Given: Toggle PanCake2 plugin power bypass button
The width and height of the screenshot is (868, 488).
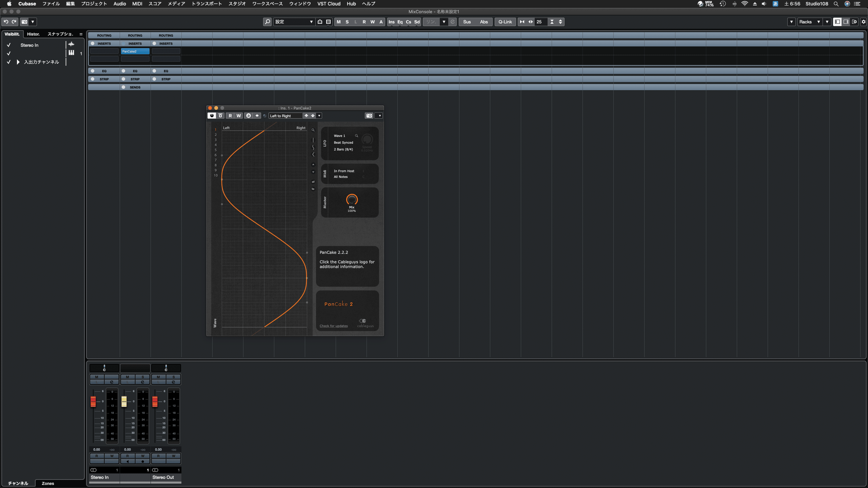Looking at the screenshot, I should pyautogui.click(x=212, y=116).
